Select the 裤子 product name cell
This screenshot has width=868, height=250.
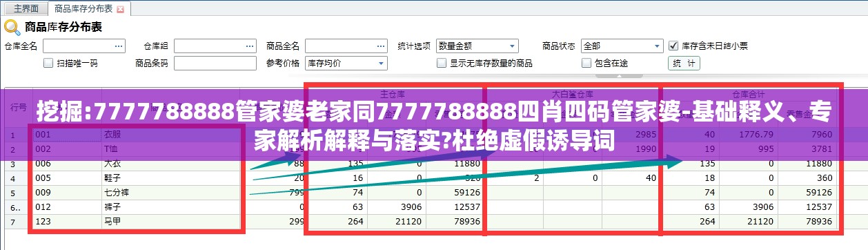click(x=170, y=206)
